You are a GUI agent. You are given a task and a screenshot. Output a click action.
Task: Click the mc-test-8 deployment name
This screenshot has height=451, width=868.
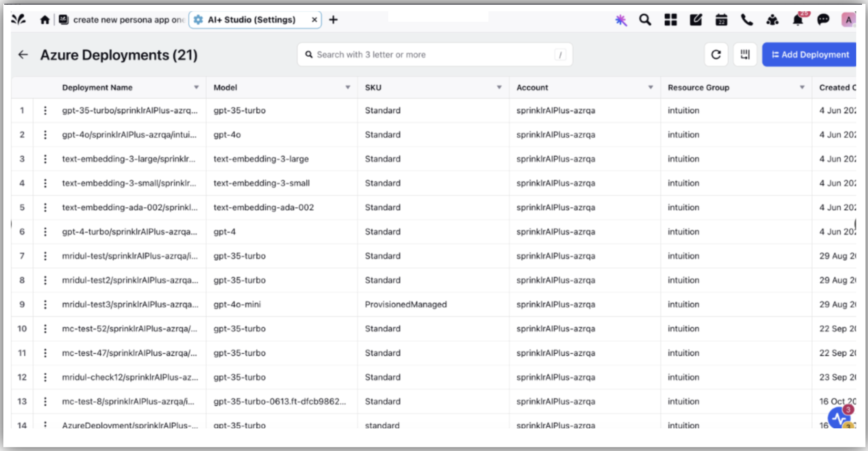tap(128, 402)
